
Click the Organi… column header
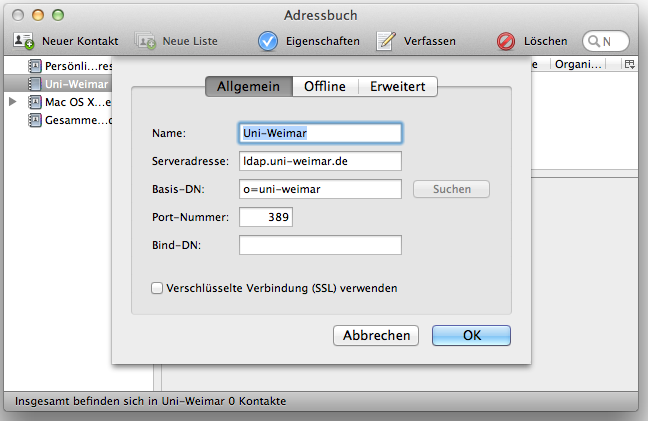pos(578,64)
